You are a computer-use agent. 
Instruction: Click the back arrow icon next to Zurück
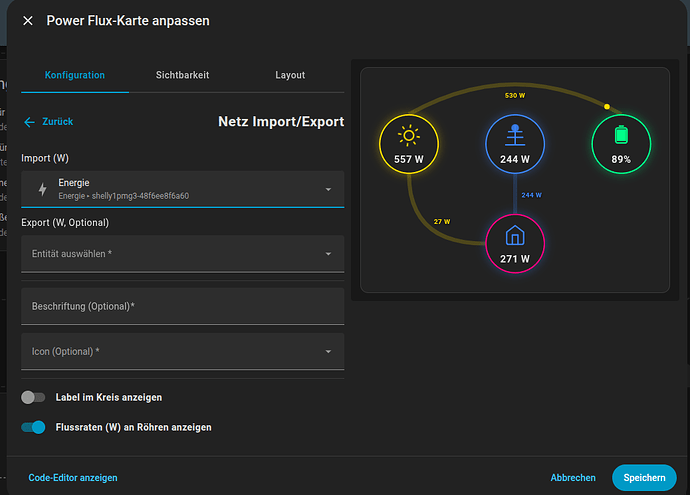click(x=29, y=122)
